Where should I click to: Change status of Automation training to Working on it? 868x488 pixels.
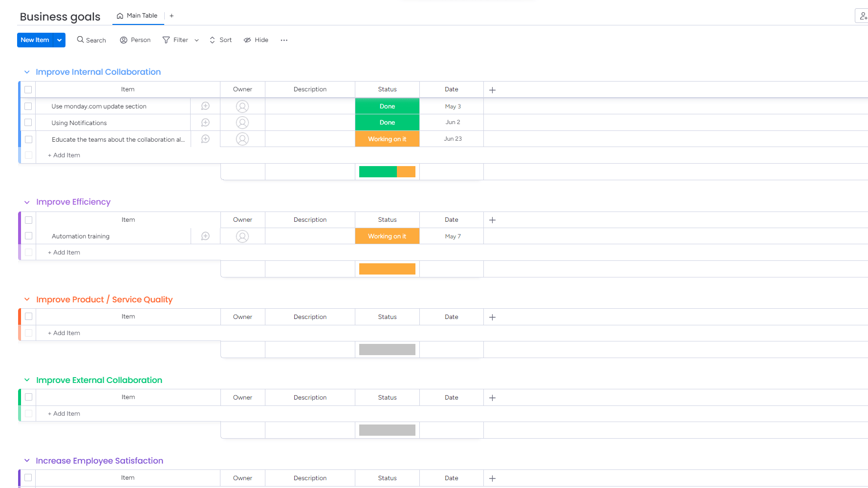pos(387,236)
